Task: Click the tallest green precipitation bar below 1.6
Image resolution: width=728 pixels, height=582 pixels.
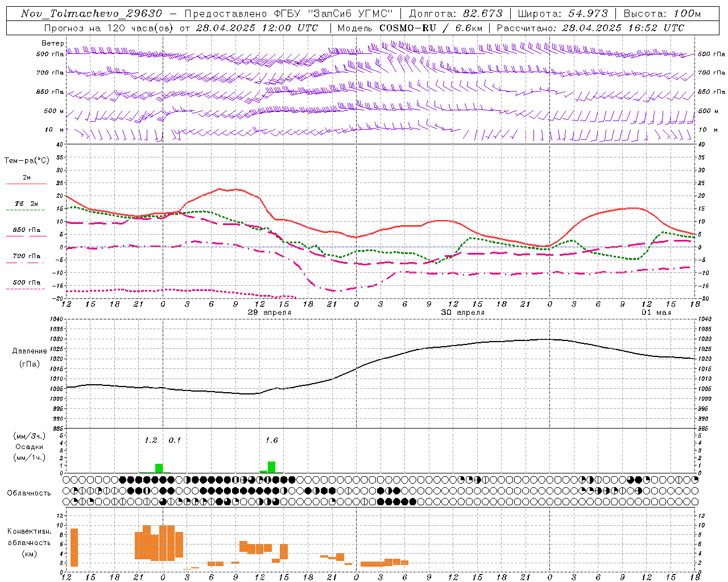Action: [x=272, y=467]
